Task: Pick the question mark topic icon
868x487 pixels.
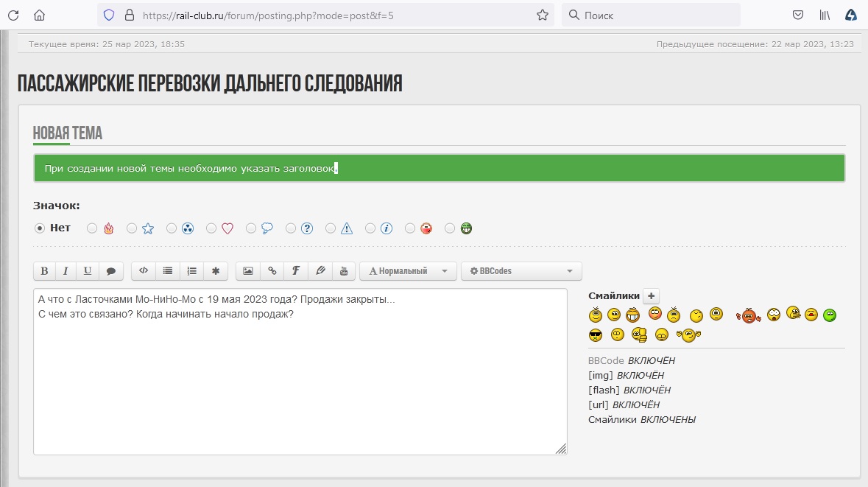Action: pos(291,228)
